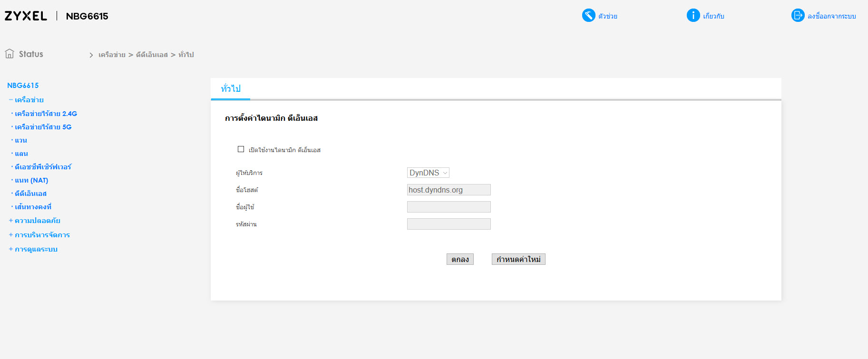Click the Status home icon
Screen dimensions: 868x359
[10, 54]
